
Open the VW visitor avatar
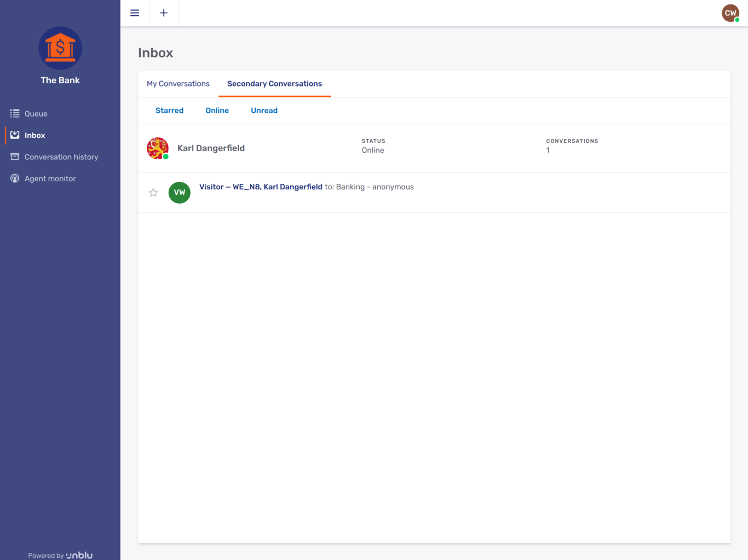(x=179, y=192)
